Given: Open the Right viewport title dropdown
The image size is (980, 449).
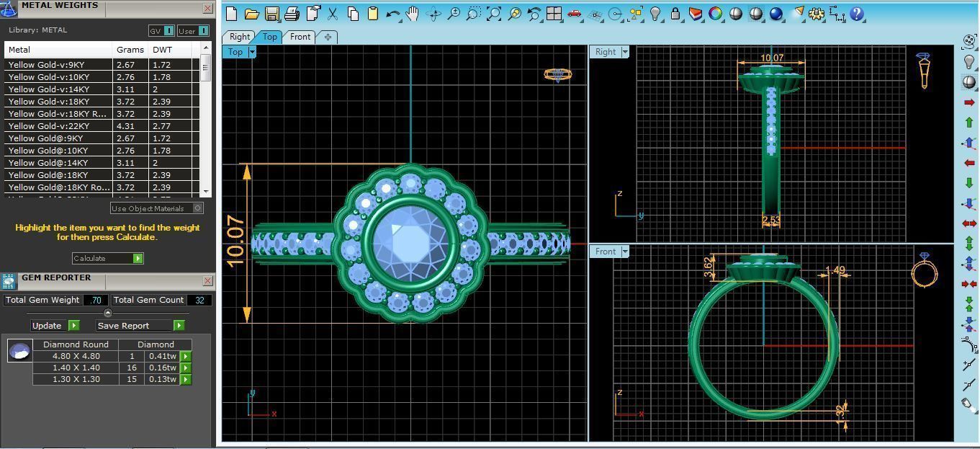Looking at the screenshot, I should (625, 52).
